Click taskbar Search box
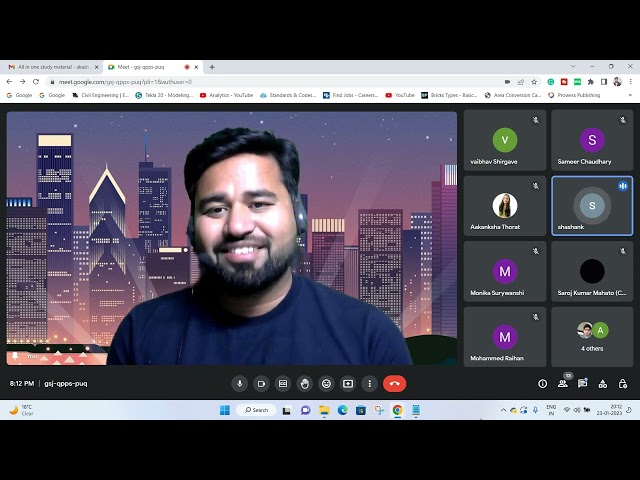 point(256,410)
